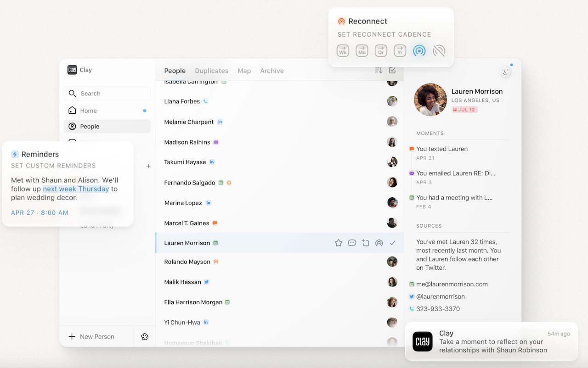Select the active blue reconnect icon
Screen dimensions: 588x368
click(x=419, y=50)
